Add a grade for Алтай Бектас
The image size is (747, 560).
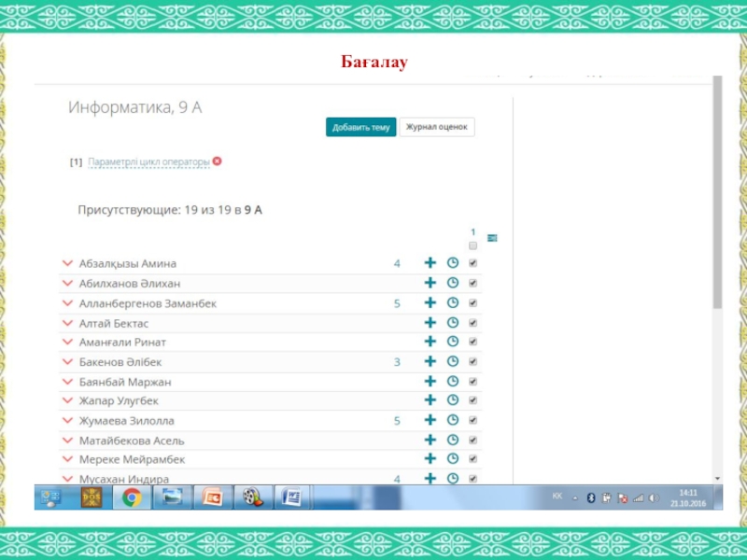click(430, 323)
